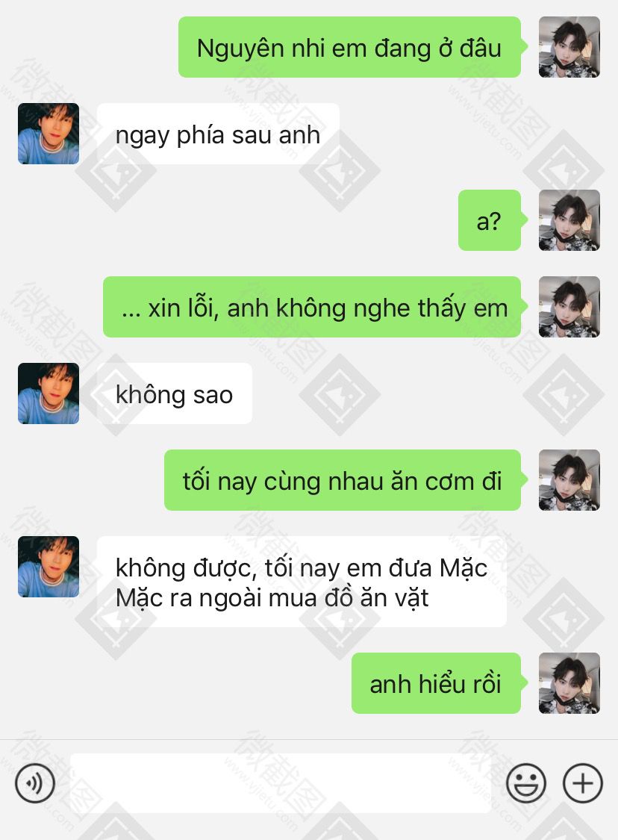Select the 'xin lỗi, anh không nghe thấy em' bubble
This screenshot has width=618, height=840.
tap(312, 307)
